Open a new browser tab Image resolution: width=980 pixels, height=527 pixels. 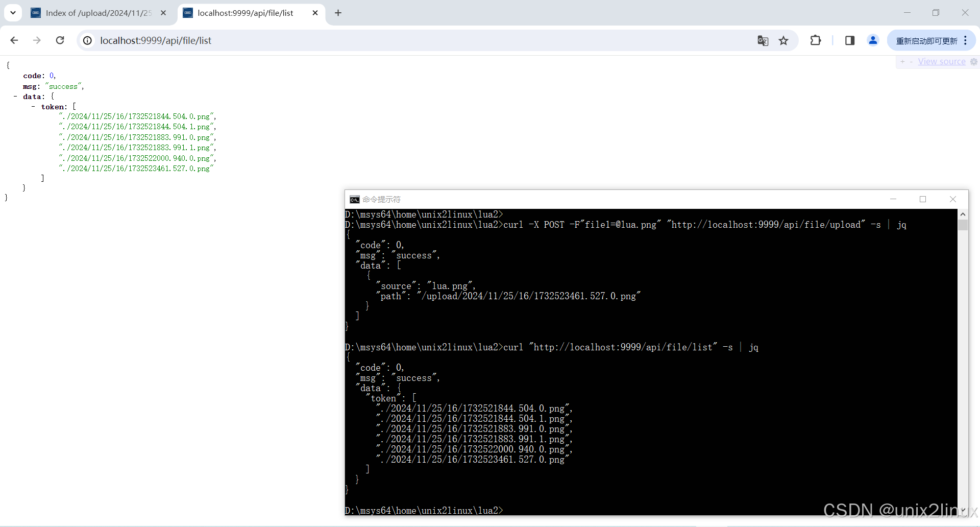pyautogui.click(x=338, y=13)
